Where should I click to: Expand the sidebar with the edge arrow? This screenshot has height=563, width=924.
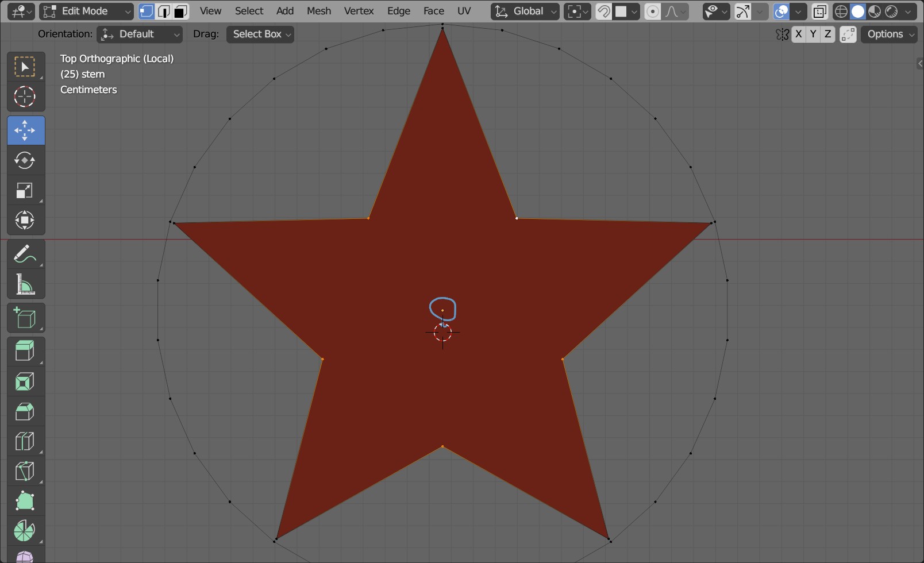pos(919,63)
